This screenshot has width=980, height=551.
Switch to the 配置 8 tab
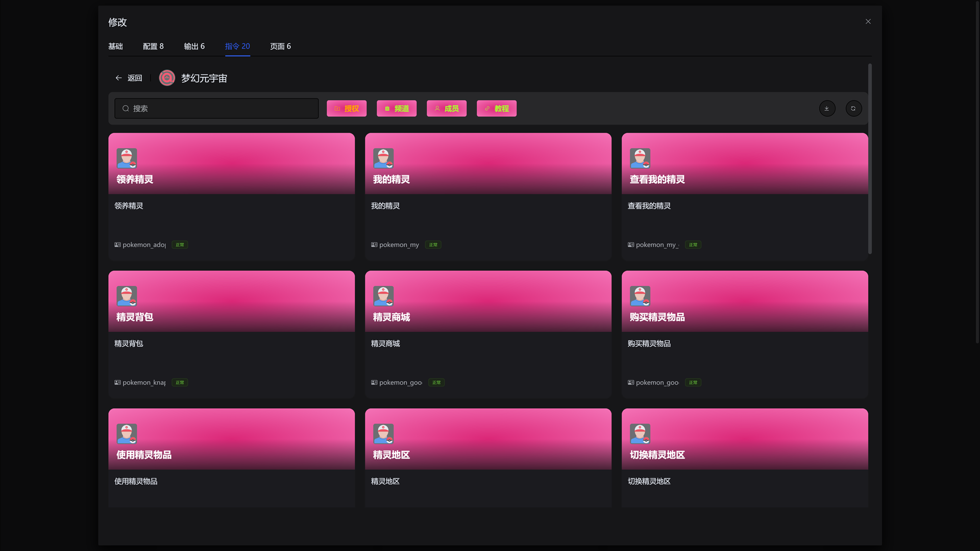(x=153, y=46)
